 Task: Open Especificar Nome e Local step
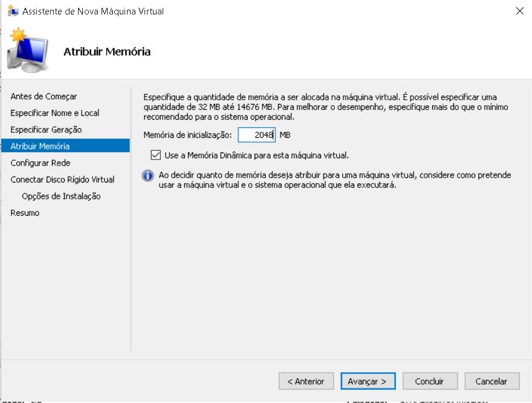point(55,113)
